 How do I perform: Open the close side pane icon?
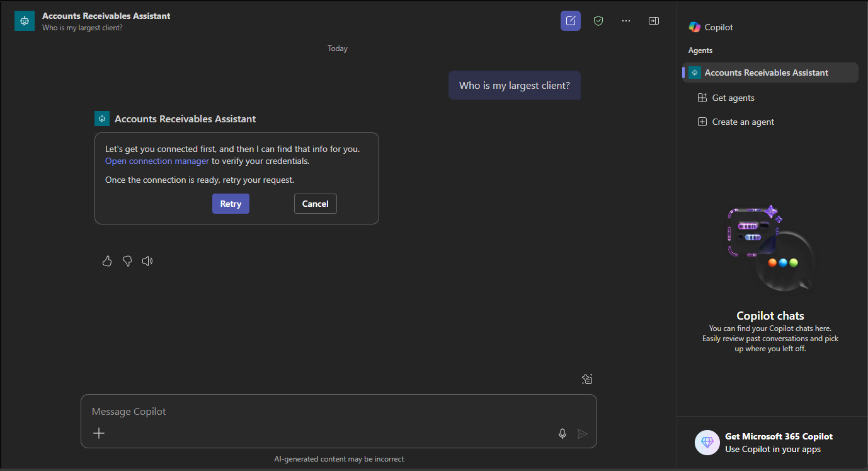[653, 20]
